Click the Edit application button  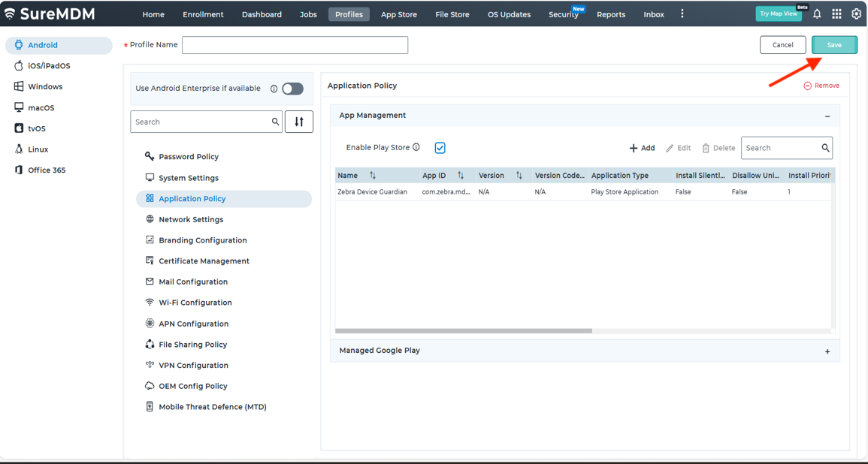(678, 148)
